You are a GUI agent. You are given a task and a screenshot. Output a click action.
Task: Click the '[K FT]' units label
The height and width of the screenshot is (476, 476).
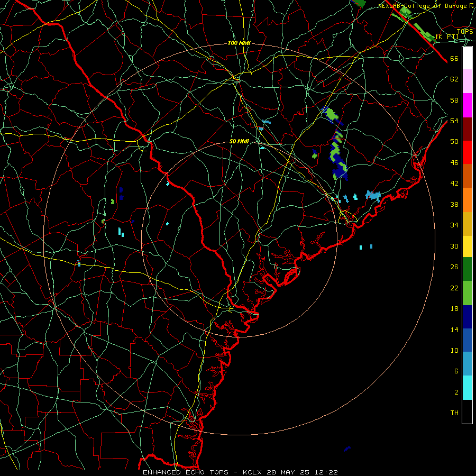coord(447,37)
